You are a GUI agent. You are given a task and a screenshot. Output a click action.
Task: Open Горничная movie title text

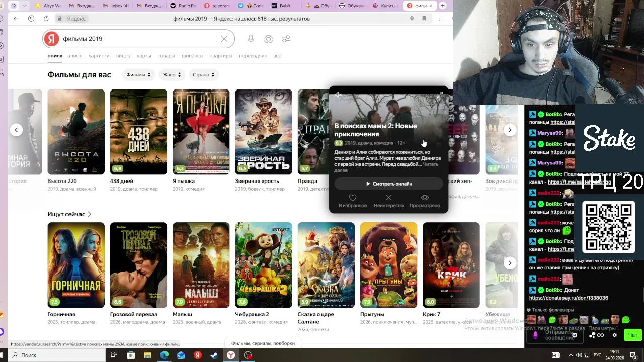click(x=61, y=314)
